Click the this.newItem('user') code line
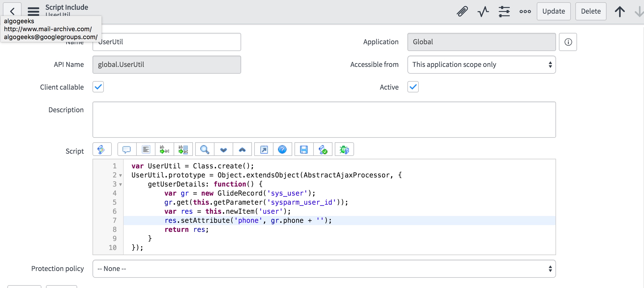This screenshot has height=288, width=644. (x=228, y=211)
